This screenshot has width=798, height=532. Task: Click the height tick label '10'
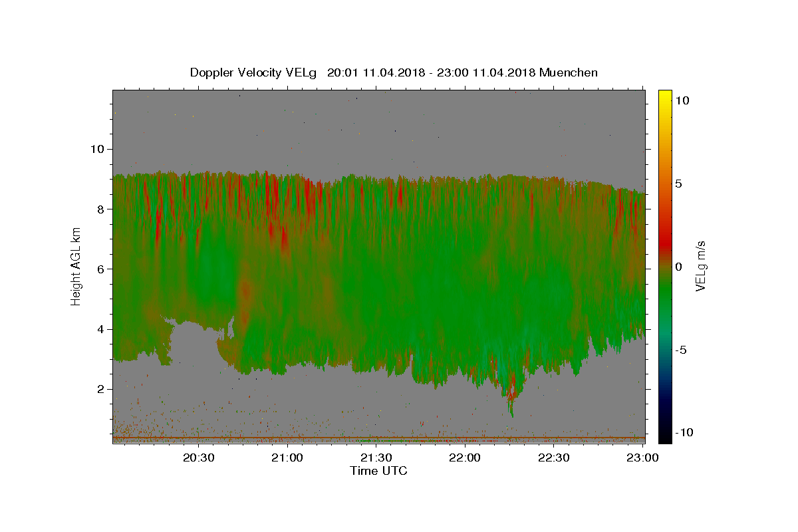pos(97,149)
